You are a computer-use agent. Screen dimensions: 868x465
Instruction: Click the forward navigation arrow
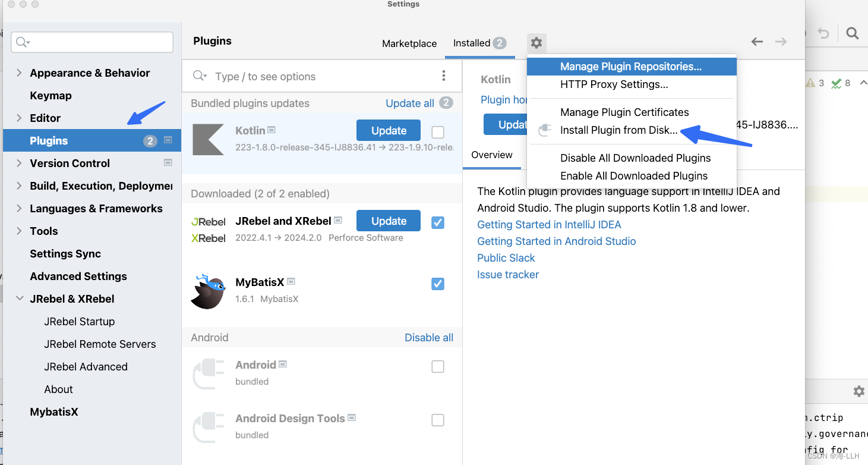tap(781, 42)
